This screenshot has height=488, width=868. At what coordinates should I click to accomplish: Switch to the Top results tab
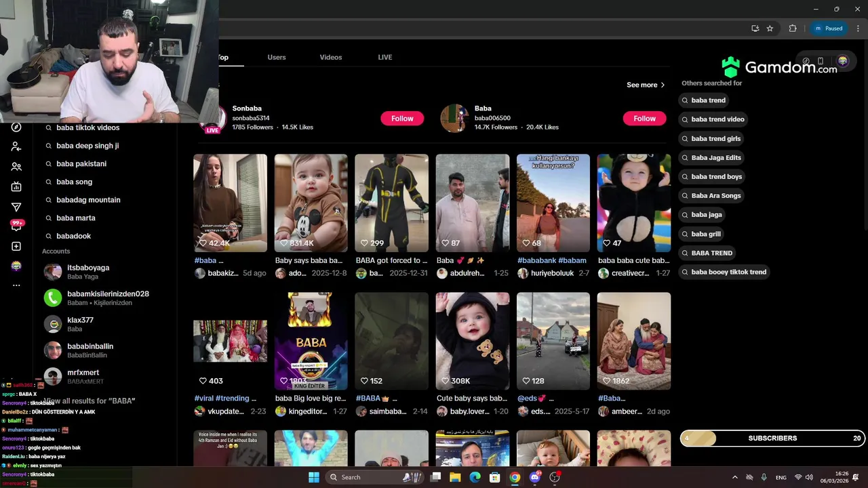pos(222,58)
